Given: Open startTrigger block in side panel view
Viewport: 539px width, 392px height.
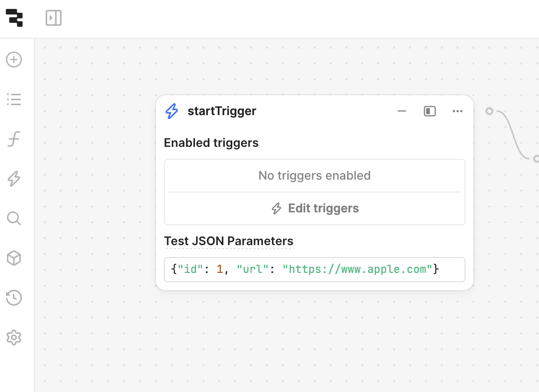Looking at the screenshot, I should pyautogui.click(x=430, y=111).
